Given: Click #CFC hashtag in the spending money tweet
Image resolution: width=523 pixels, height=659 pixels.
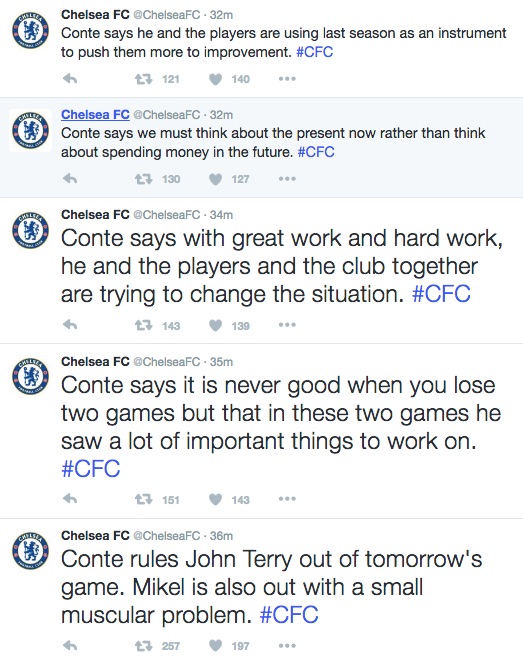Looking at the screenshot, I should click(x=316, y=152).
